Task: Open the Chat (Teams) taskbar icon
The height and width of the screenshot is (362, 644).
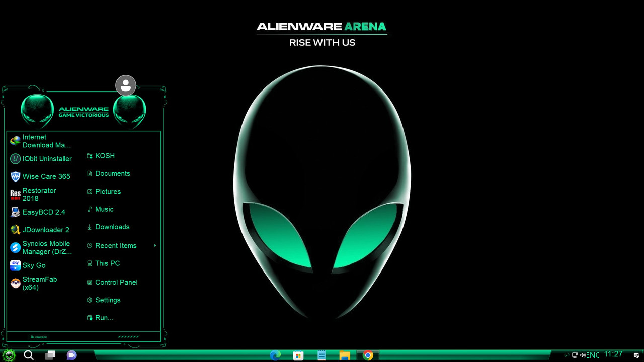Action: pyautogui.click(x=71, y=355)
